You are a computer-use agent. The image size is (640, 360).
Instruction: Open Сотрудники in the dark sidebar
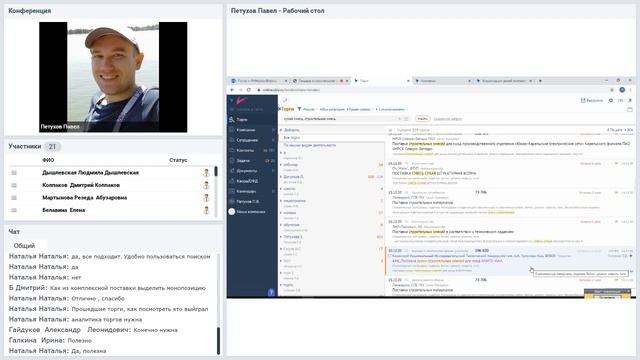(x=247, y=140)
